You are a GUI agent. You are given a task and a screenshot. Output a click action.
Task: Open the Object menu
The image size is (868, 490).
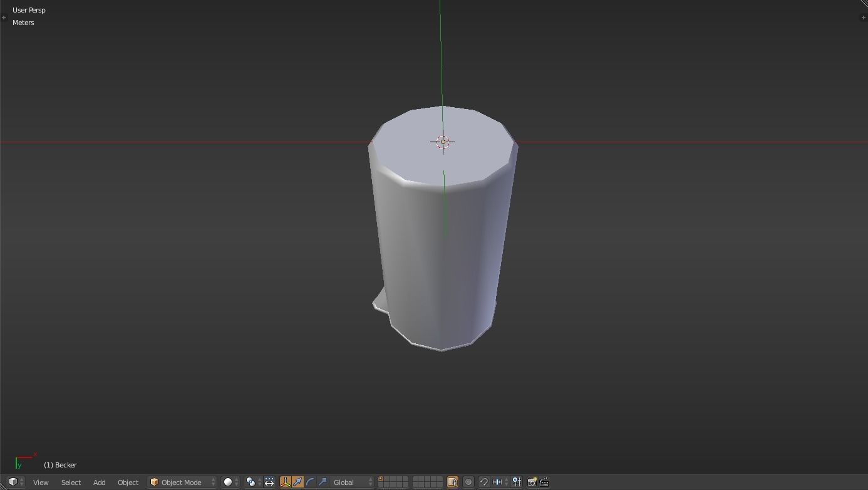tap(128, 482)
